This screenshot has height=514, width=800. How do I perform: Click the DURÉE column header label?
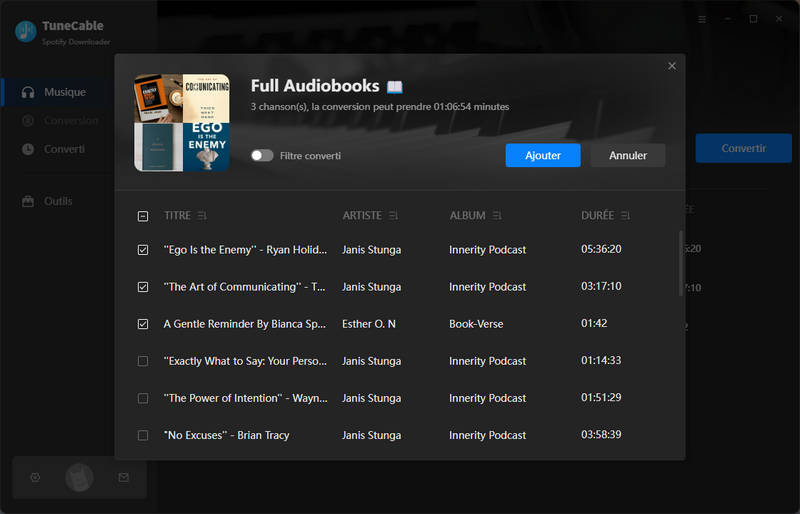597,215
